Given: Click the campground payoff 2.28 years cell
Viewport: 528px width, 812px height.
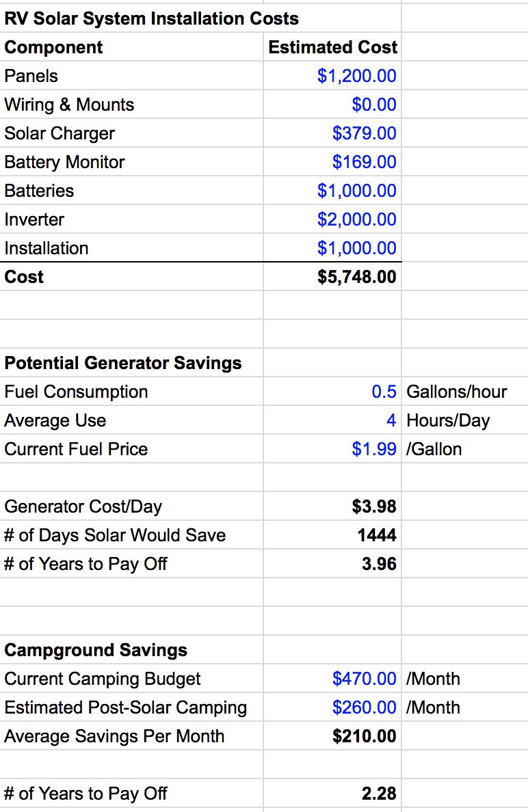Looking at the screenshot, I should click(x=379, y=794).
